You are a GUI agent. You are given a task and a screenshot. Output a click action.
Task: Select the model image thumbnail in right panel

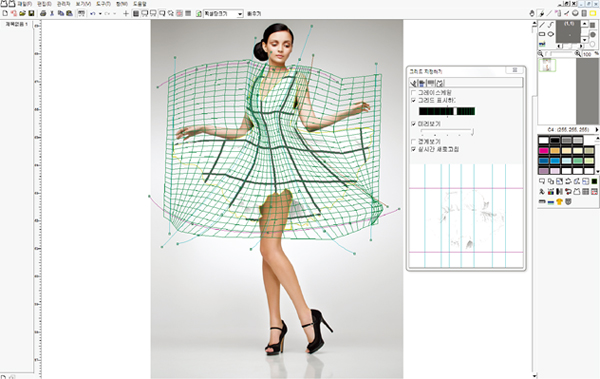pyautogui.click(x=547, y=65)
